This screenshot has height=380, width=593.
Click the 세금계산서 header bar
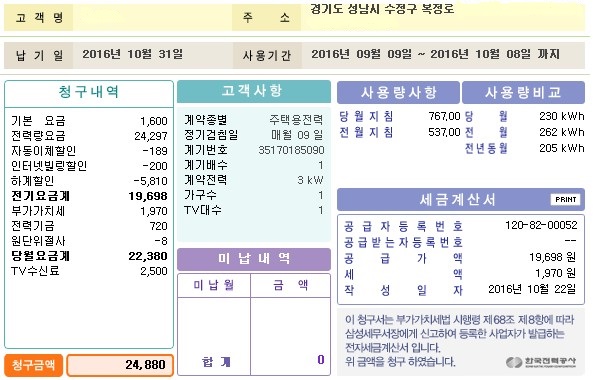point(461,199)
